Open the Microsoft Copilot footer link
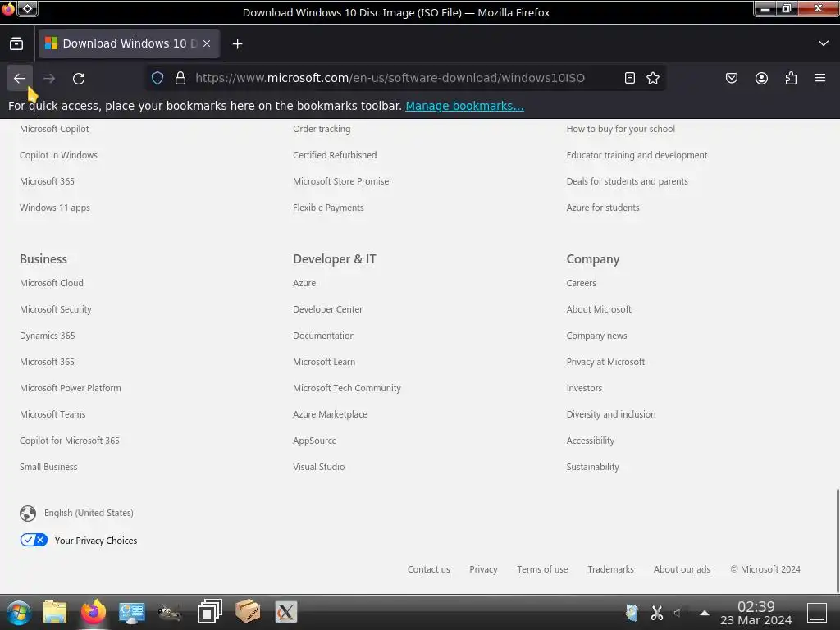This screenshot has width=840, height=630. 54,129
